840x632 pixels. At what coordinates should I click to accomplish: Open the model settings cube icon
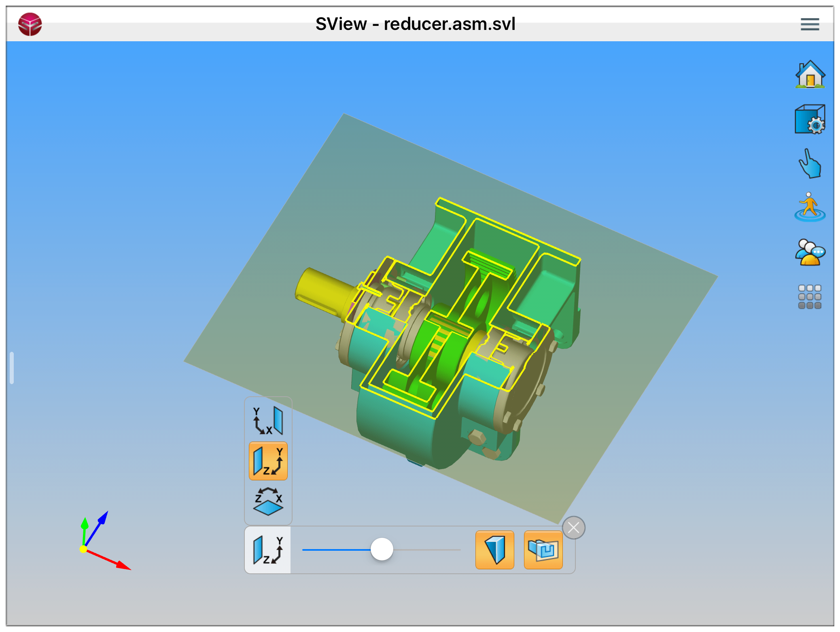pyautogui.click(x=810, y=119)
